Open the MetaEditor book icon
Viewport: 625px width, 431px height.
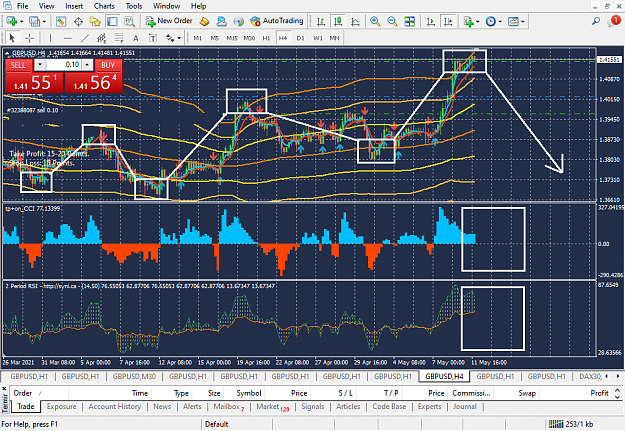point(204,21)
